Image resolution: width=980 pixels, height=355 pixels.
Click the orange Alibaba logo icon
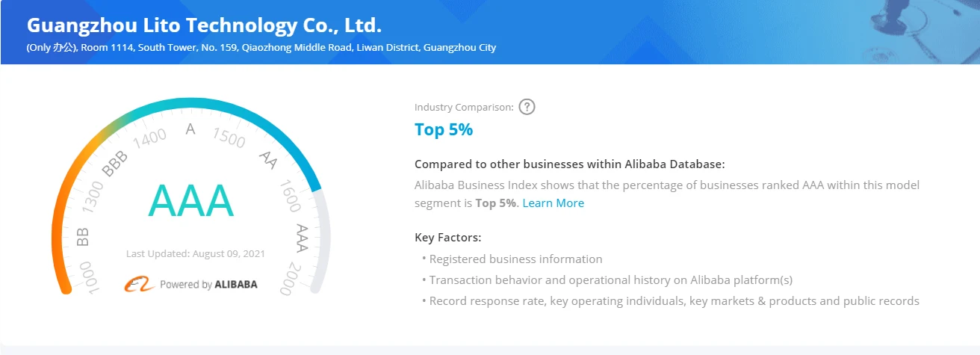(139, 284)
